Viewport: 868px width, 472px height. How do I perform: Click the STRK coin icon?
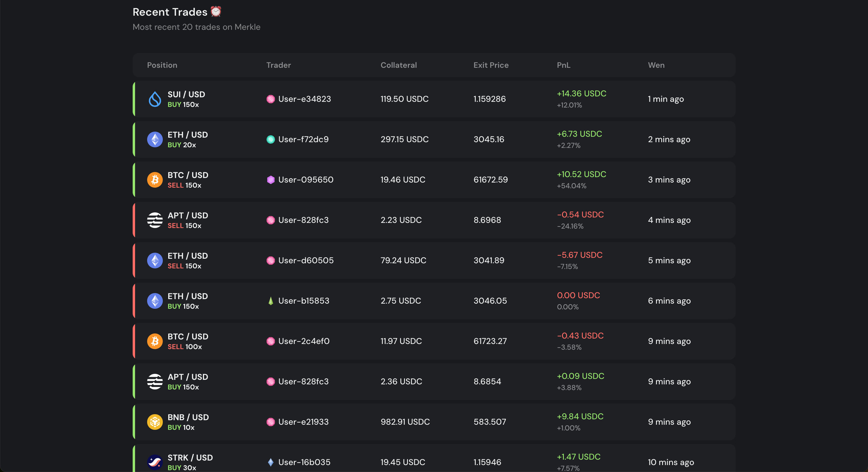coord(155,462)
